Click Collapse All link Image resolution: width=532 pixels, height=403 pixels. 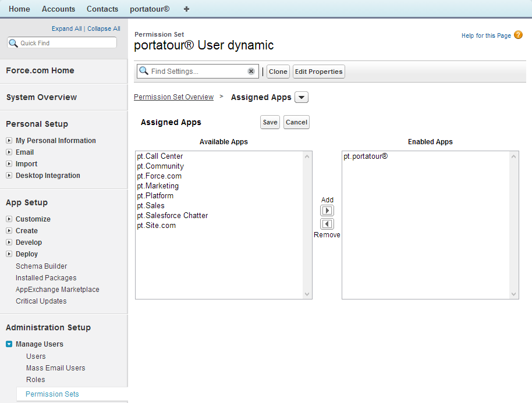[104, 28]
